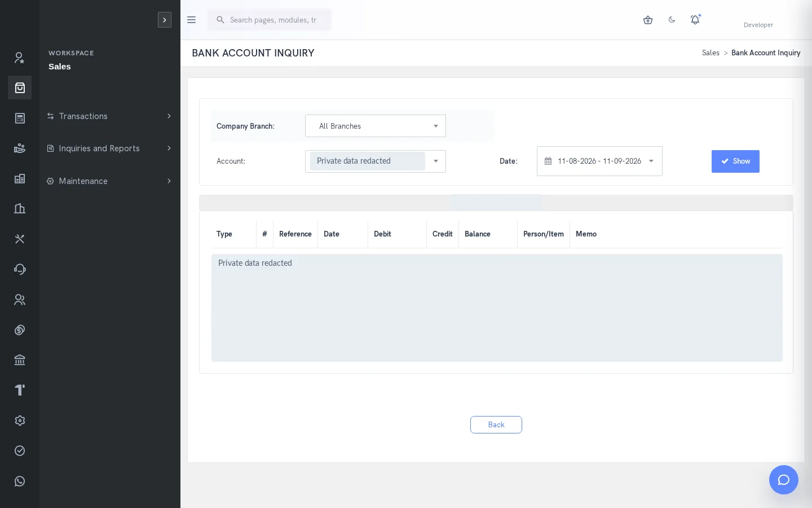Open the crossed tools sidebar icon
This screenshot has height=508, width=812.
[20, 239]
